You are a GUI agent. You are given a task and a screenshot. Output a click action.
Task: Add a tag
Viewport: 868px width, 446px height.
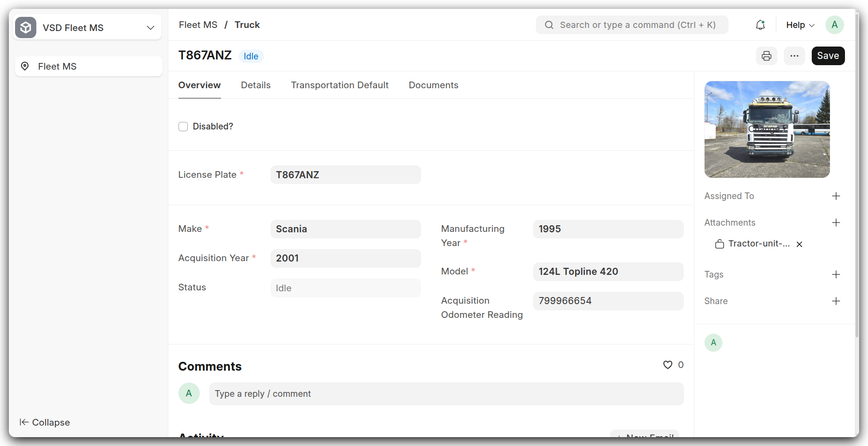coord(836,274)
